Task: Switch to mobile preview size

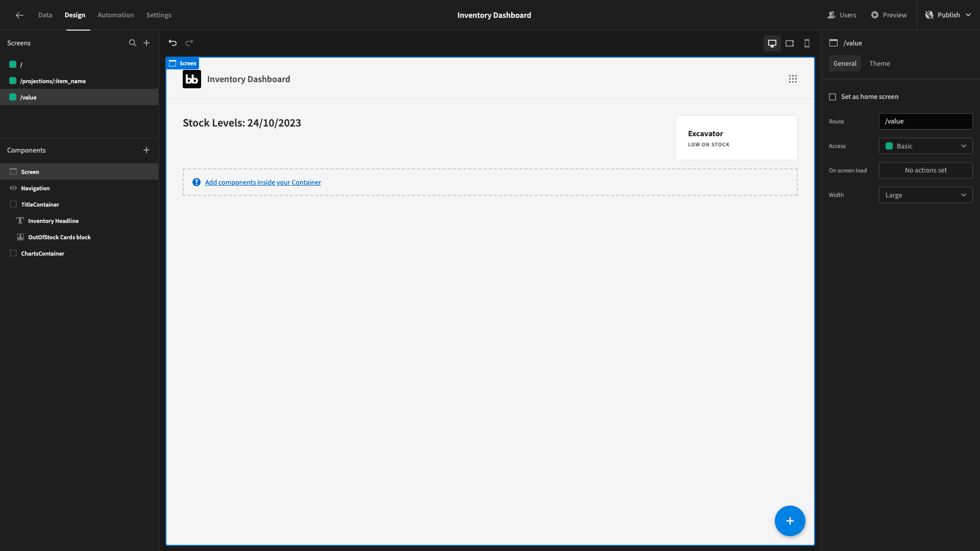Action: coord(807,43)
